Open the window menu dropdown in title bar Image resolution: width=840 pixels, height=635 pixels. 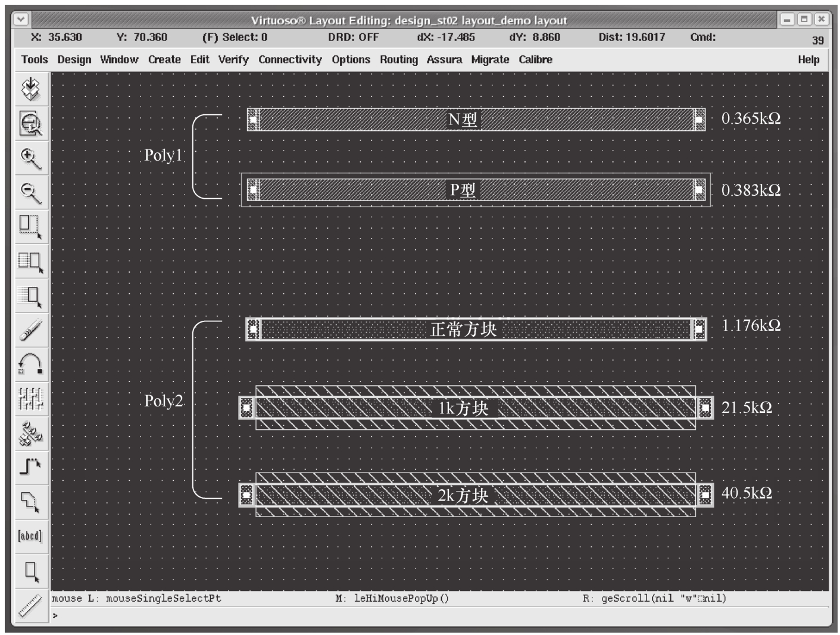(21, 20)
